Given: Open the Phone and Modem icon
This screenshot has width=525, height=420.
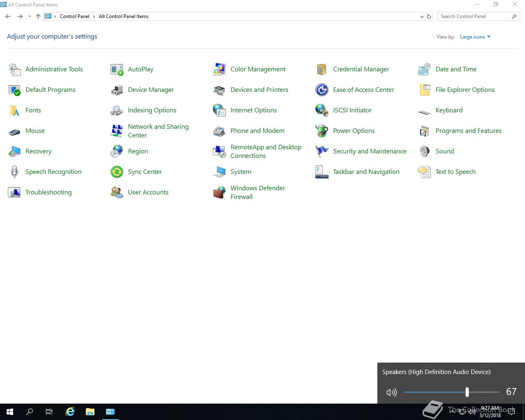Looking at the screenshot, I should pyautogui.click(x=219, y=131).
